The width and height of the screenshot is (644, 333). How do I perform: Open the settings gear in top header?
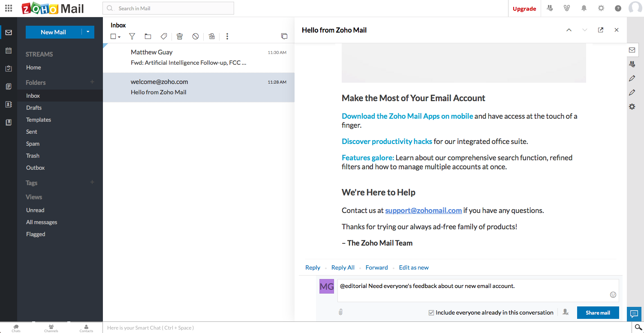tap(601, 8)
